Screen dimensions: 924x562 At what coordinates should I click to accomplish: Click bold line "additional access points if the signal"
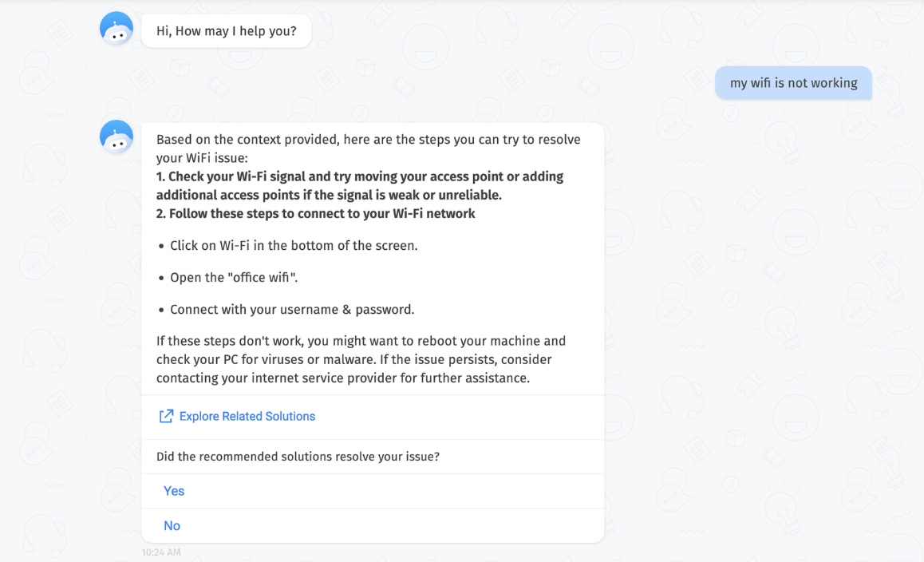click(329, 195)
